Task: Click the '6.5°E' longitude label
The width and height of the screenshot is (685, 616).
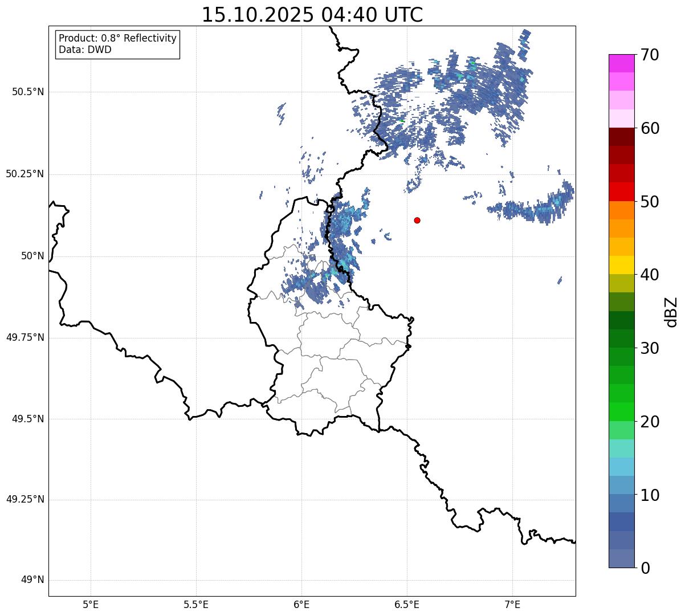Action: pyautogui.click(x=407, y=604)
